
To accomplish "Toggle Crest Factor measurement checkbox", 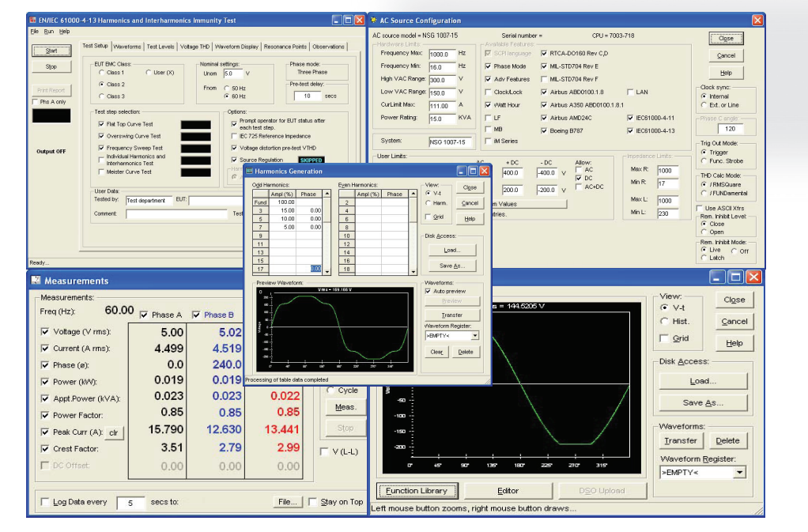I will 45,448.
